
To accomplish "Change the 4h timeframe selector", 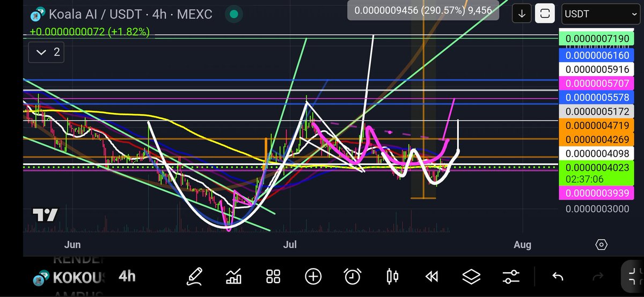I will click(x=127, y=277).
